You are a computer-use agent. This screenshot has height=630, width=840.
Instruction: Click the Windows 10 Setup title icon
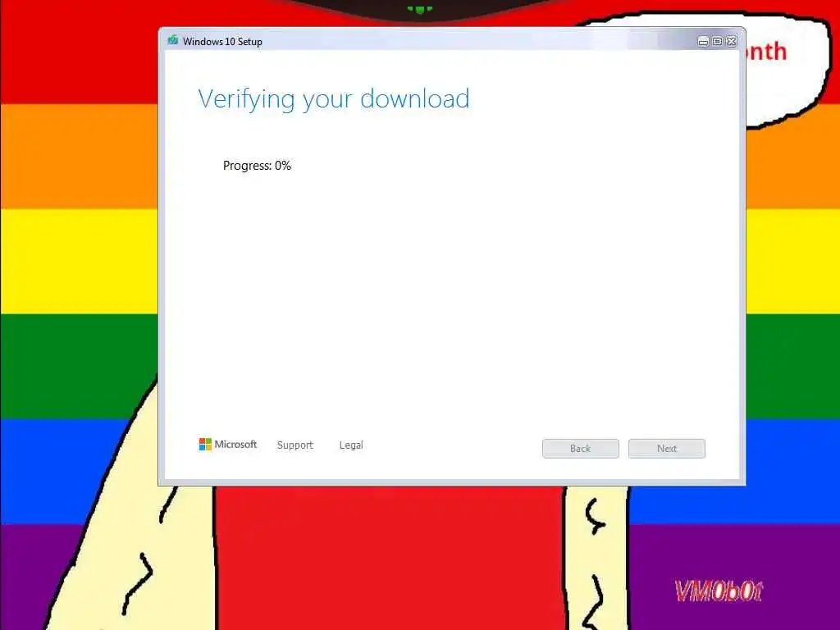point(172,41)
